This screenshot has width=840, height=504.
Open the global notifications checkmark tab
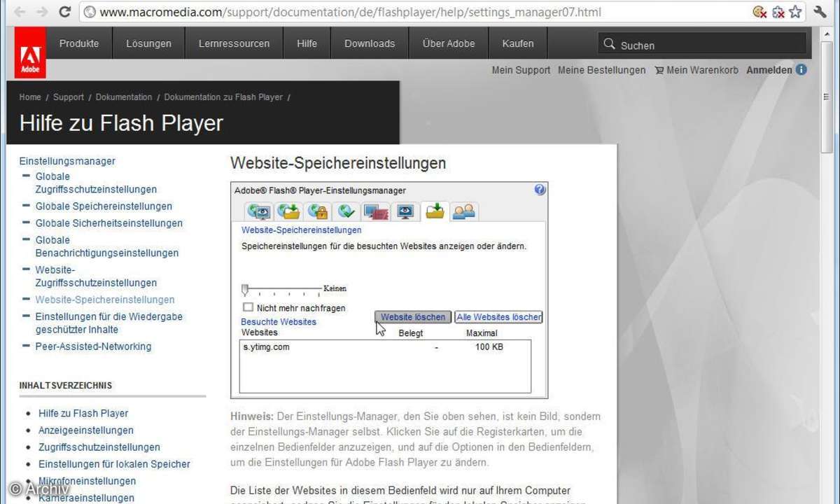346,211
